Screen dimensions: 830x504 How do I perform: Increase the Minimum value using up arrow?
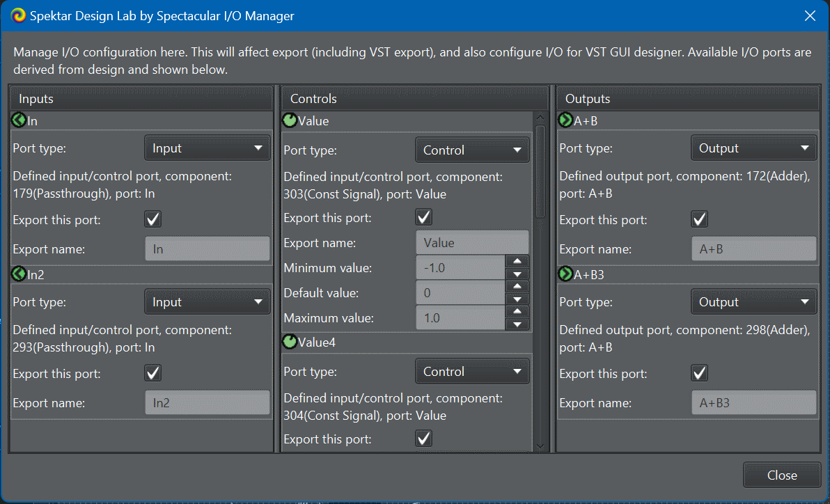coord(517,262)
